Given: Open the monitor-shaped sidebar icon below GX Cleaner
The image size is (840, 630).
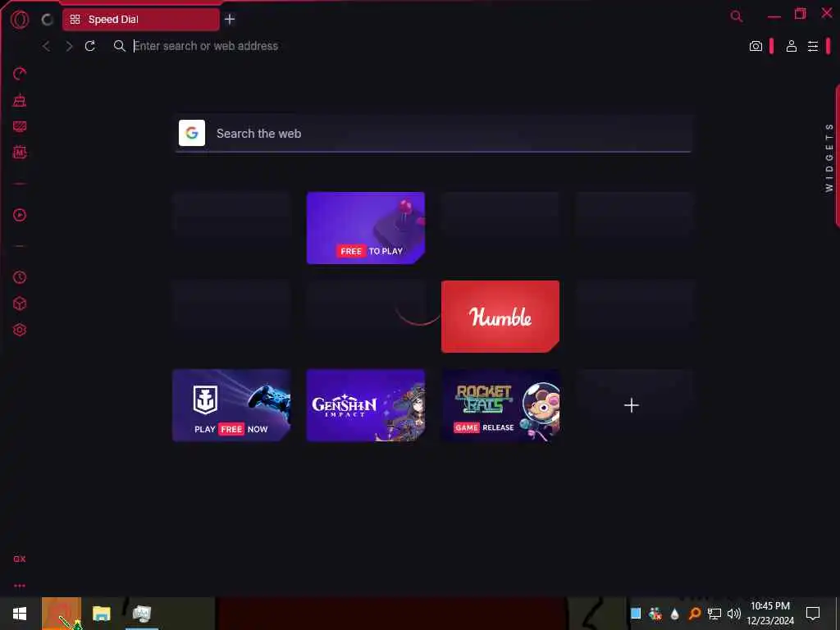Looking at the screenshot, I should pyautogui.click(x=20, y=126).
